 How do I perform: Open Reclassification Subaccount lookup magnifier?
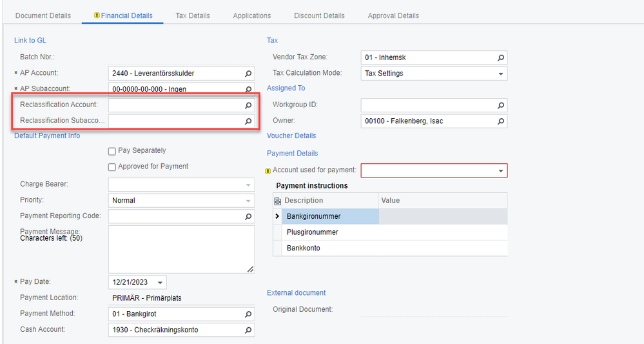click(x=248, y=121)
